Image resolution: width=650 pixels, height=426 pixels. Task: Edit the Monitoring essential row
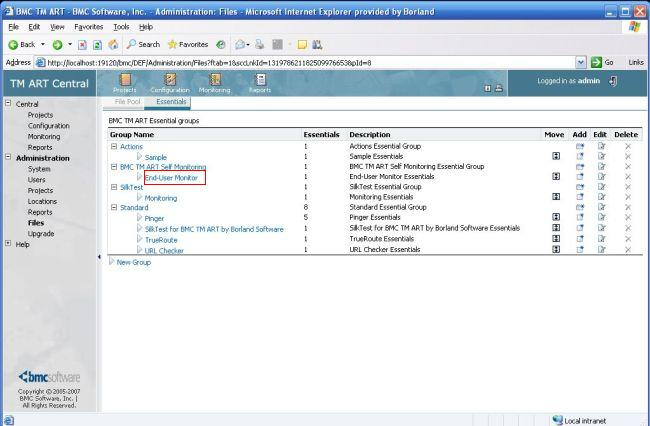(601, 197)
